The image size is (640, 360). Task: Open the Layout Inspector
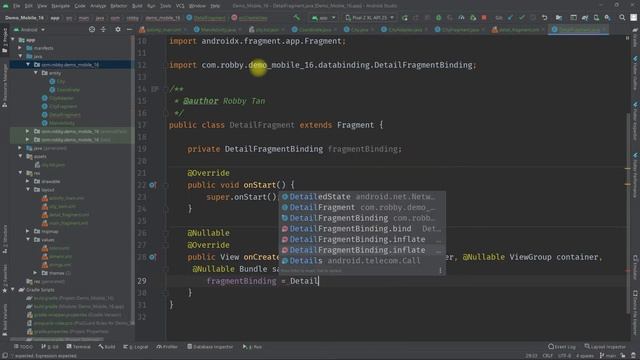click(605, 347)
